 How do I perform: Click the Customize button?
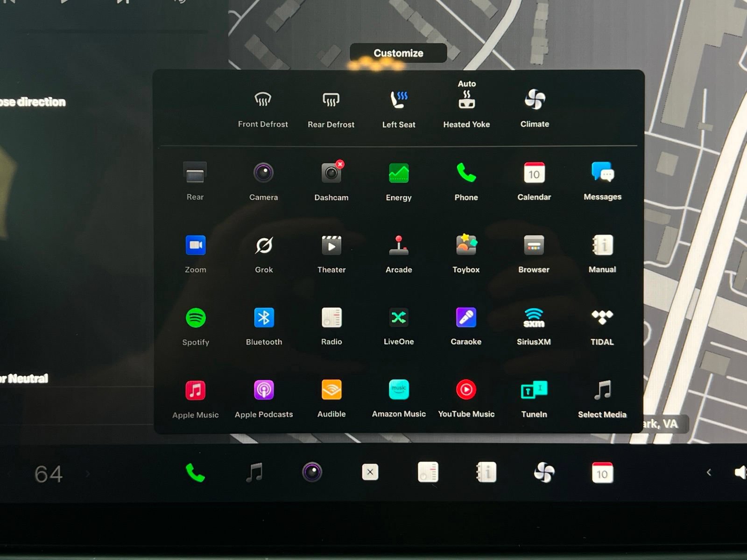398,53
